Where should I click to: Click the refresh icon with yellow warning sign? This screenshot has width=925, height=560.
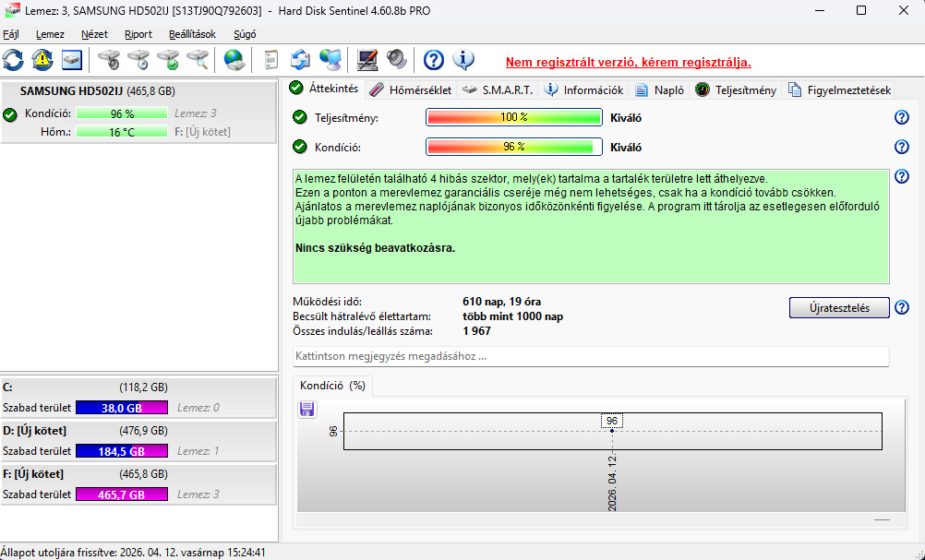pos(42,60)
